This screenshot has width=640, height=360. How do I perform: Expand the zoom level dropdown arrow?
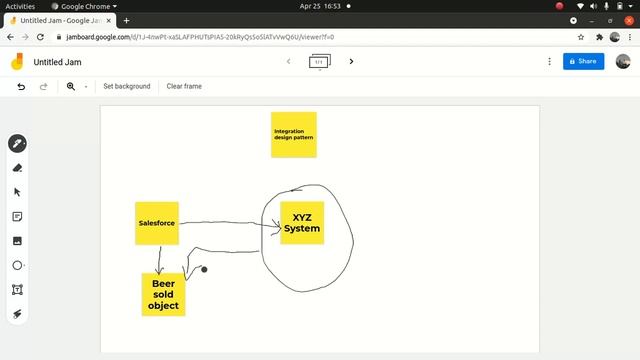coord(86,87)
